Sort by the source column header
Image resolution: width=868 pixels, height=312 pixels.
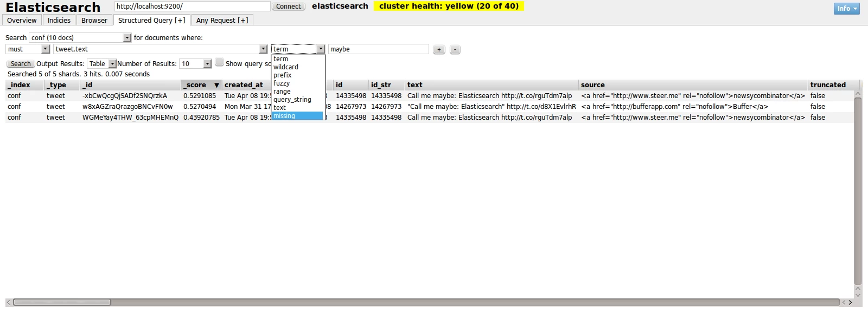pos(693,85)
